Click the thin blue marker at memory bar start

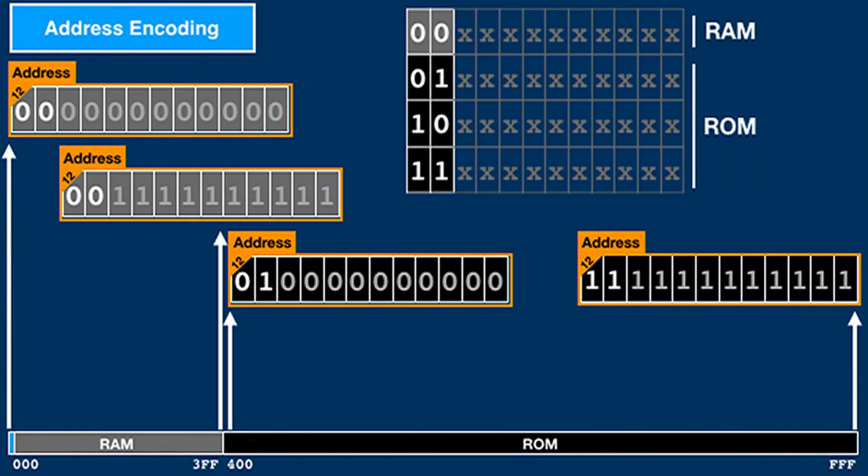click(x=11, y=444)
